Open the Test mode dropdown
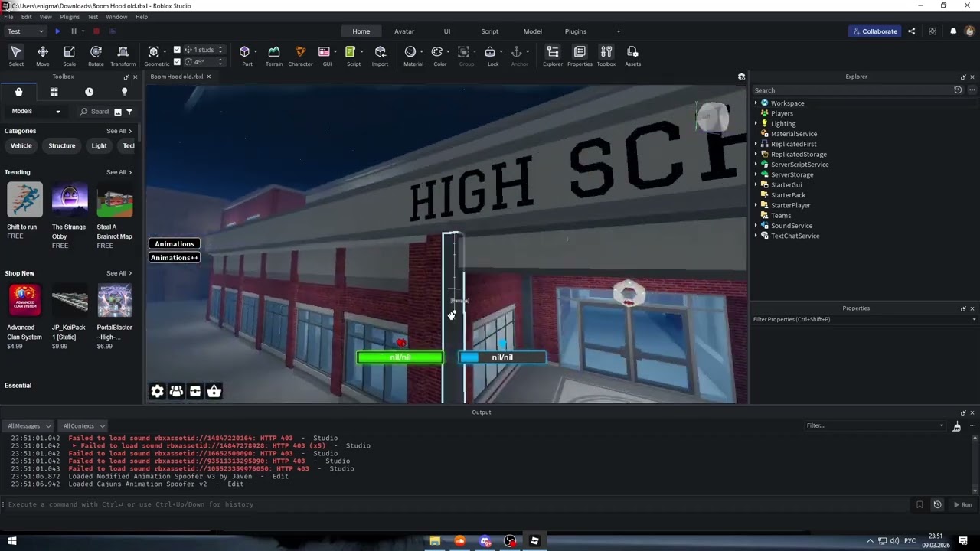Viewport: 980px width, 551px height. (25, 31)
